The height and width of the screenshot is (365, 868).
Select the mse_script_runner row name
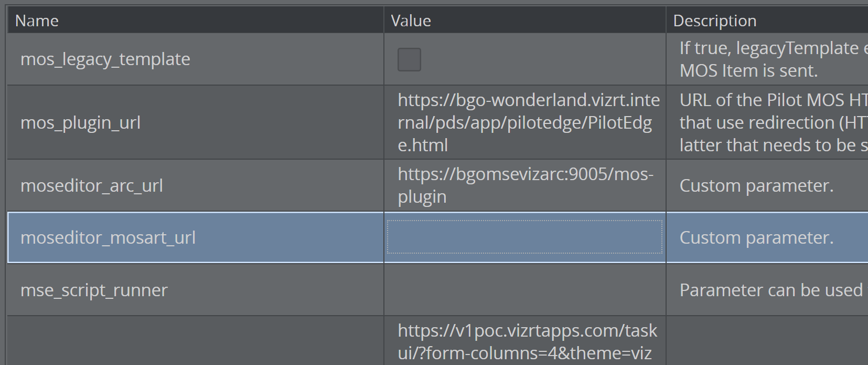94,290
